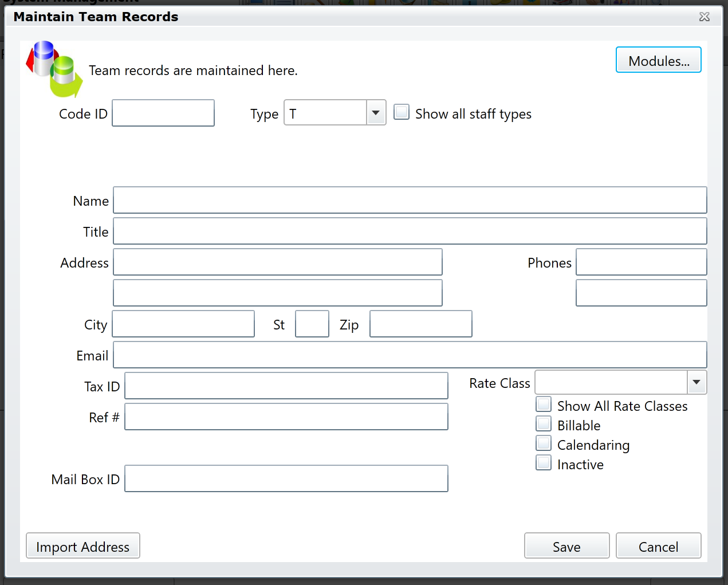Viewport: 728px width, 585px height.
Task: Click the first Address line field
Action: pos(278,262)
